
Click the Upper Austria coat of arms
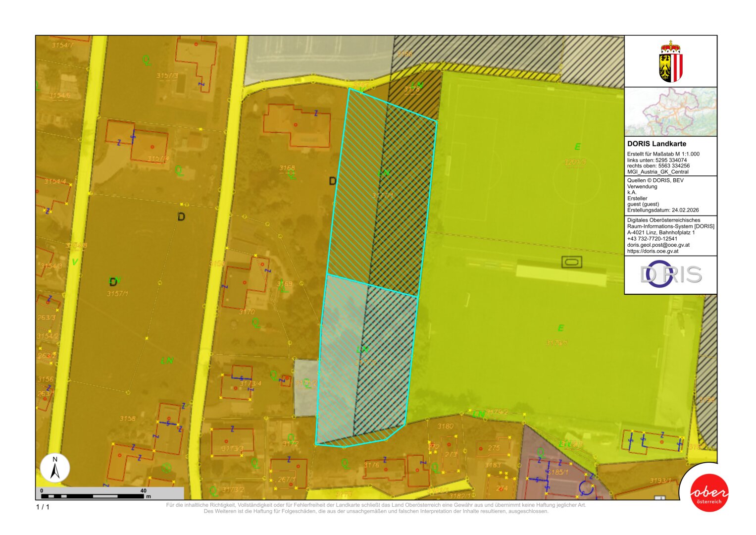tap(670, 61)
